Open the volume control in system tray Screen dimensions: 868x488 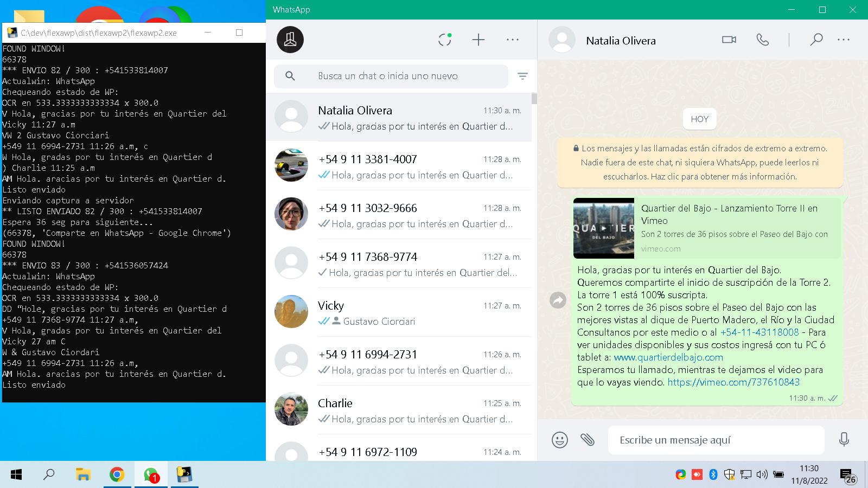[x=762, y=475]
